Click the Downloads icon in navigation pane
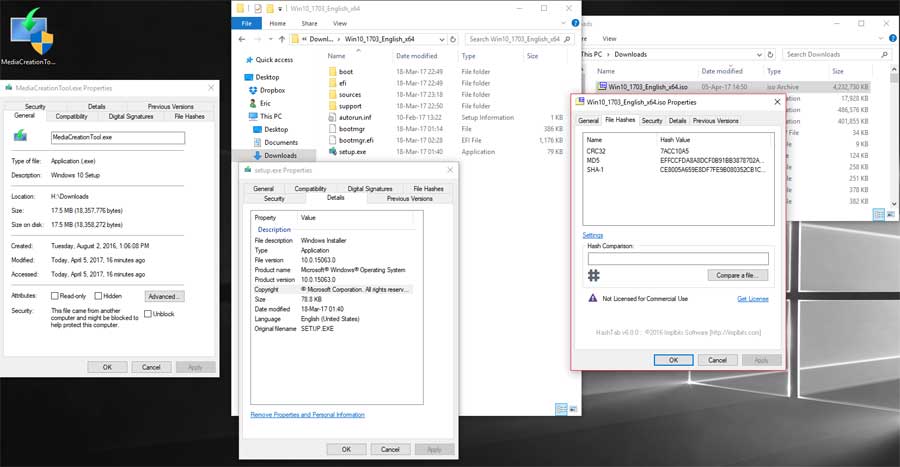The width and height of the screenshot is (900, 467). pos(258,155)
